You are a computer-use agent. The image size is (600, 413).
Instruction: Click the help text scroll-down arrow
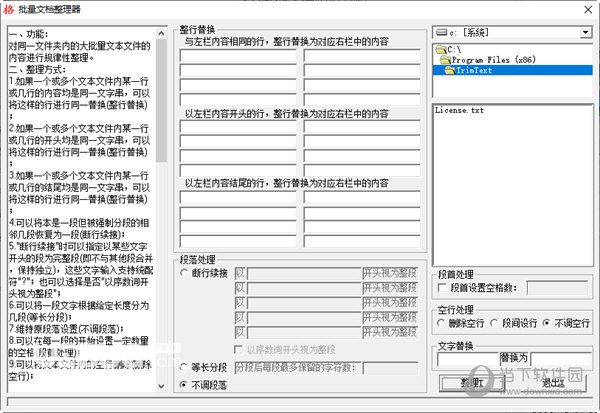(161, 386)
